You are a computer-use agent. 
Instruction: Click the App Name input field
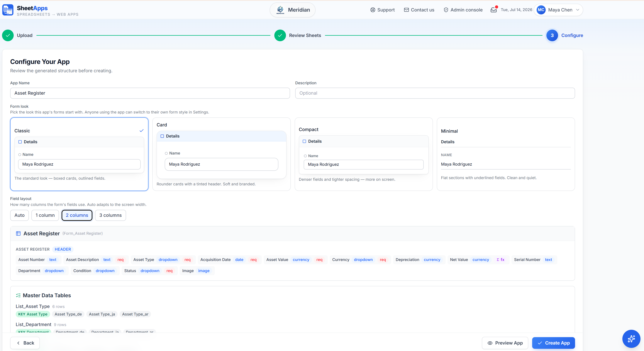(150, 93)
